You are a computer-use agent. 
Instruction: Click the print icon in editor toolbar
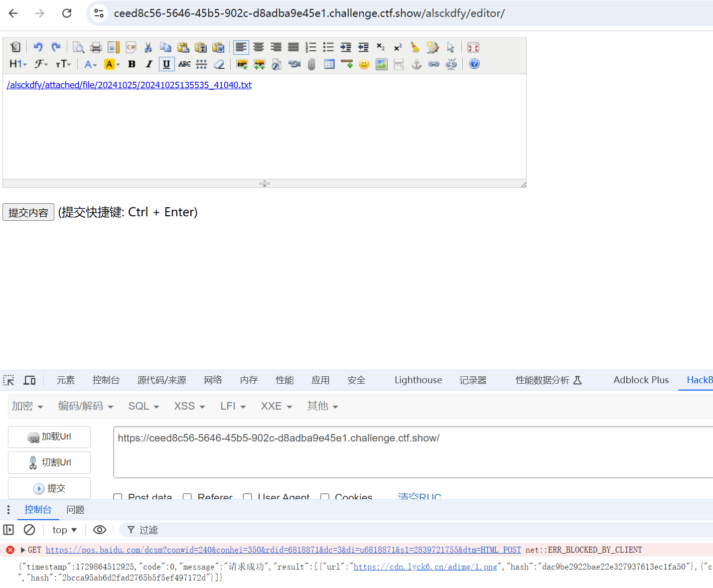pos(96,47)
